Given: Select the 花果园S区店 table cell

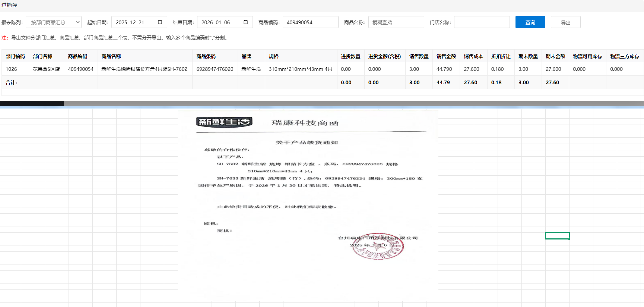Looking at the screenshot, I should [x=46, y=69].
